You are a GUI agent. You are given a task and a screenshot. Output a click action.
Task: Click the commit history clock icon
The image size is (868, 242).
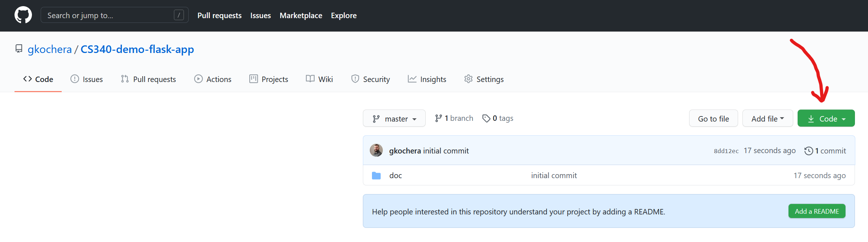(808, 151)
